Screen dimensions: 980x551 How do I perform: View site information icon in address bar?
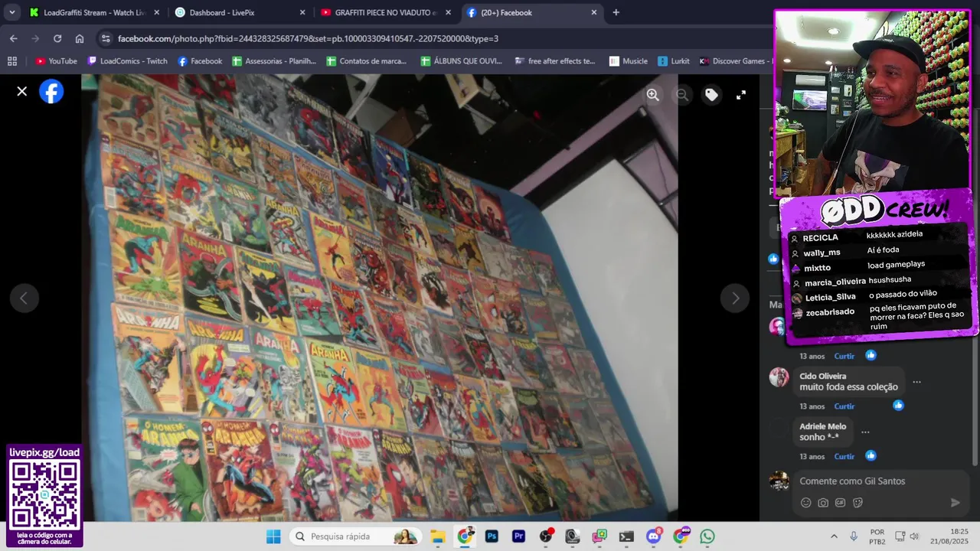(106, 38)
